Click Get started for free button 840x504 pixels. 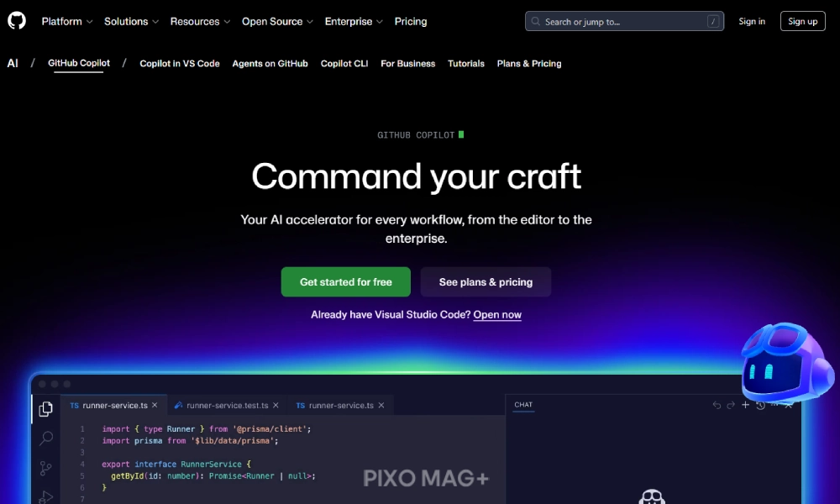coord(346,281)
